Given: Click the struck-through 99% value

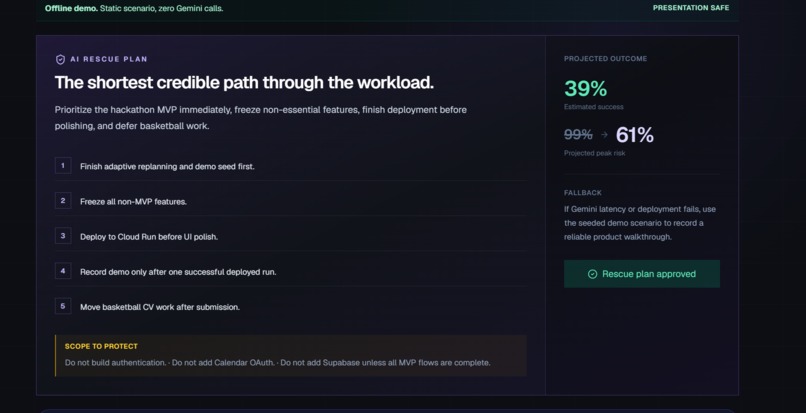Looking at the screenshot, I should pyautogui.click(x=578, y=135).
